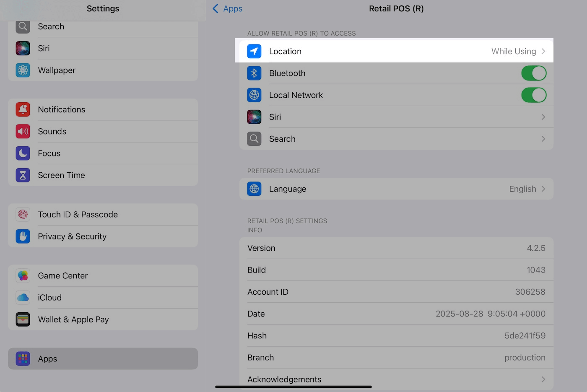Click the horizontal scroll indicator at bottom
The width and height of the screenshot is (587, 392).
(293, 387)
